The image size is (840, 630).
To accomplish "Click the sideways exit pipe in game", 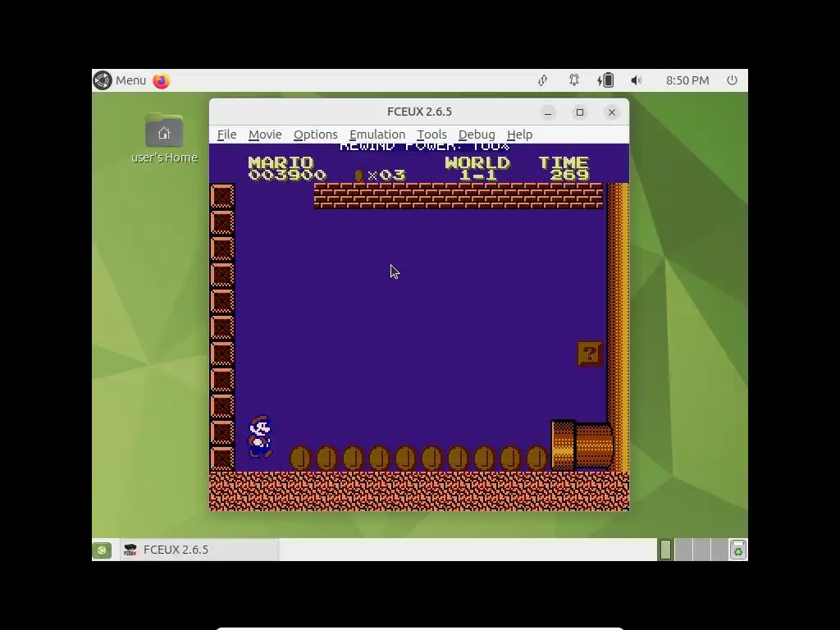I will tap(582, 445).
